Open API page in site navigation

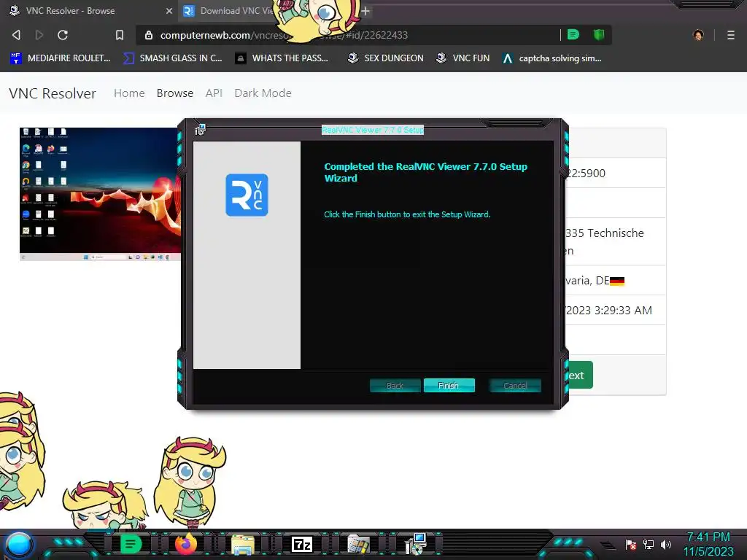point(214,93)
